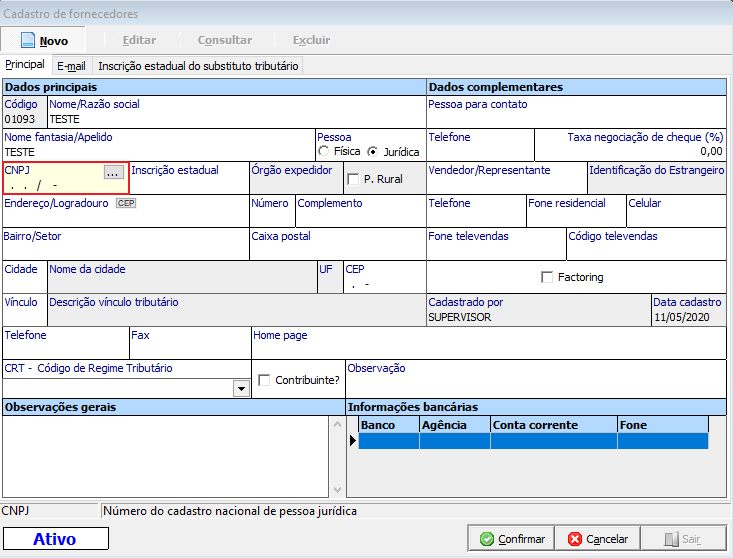Open Inscrição estadual do substituto tributário tab

coord(198,66)
